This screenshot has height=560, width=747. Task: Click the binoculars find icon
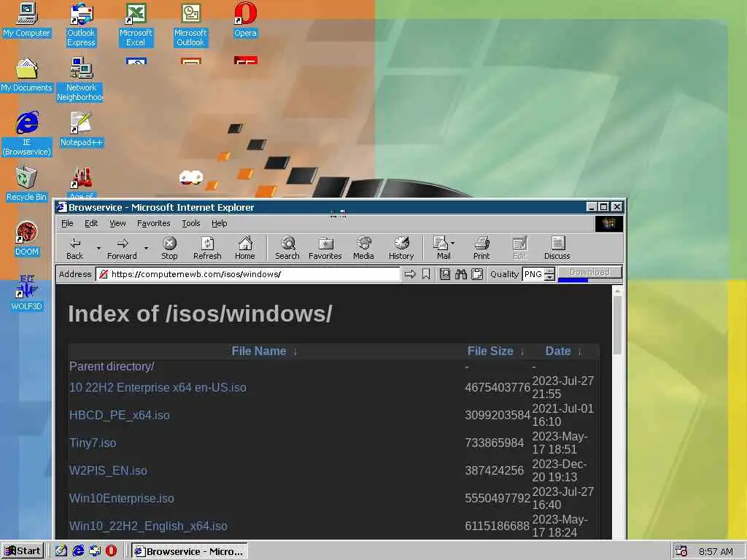pos(461,274)
